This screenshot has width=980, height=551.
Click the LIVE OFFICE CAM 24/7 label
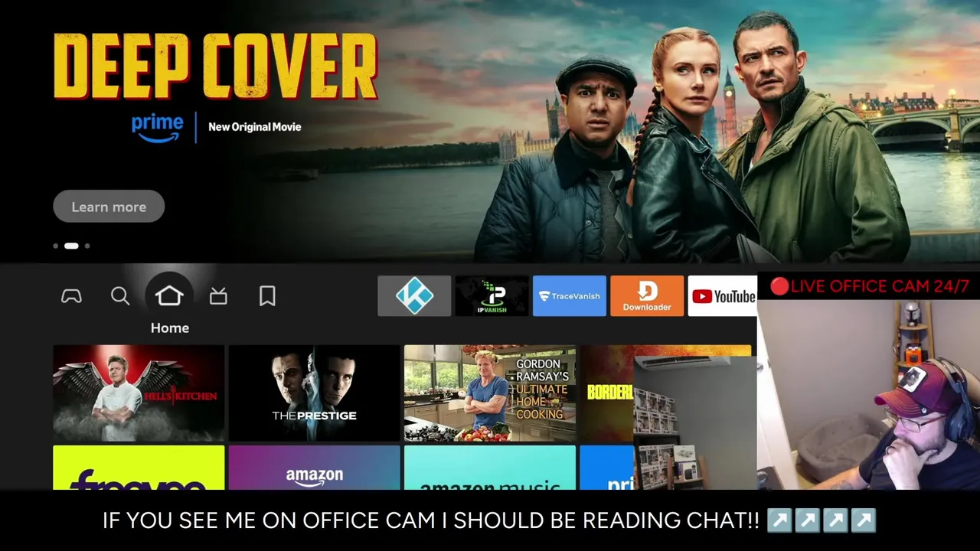(869, 287)
